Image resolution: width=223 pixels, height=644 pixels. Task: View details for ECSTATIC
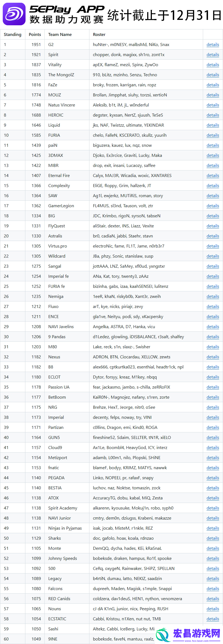[213, 619]
